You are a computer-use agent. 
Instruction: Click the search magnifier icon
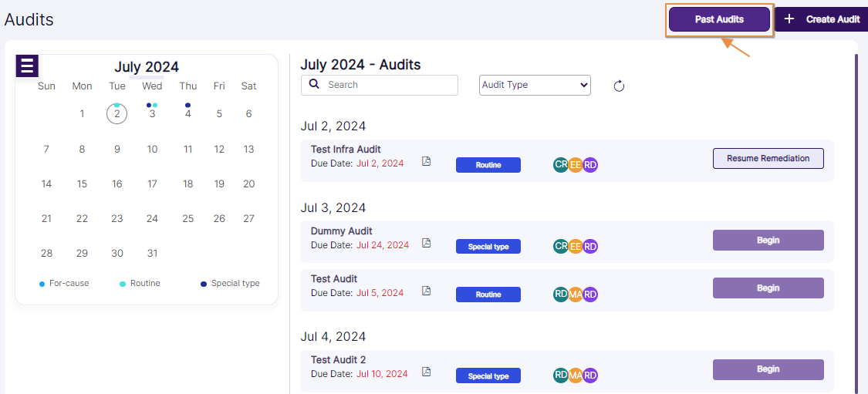(x=314, y=84)
